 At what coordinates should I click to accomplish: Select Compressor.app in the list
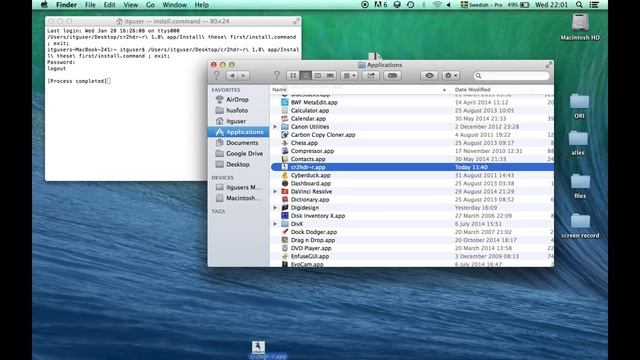(412, 151)
